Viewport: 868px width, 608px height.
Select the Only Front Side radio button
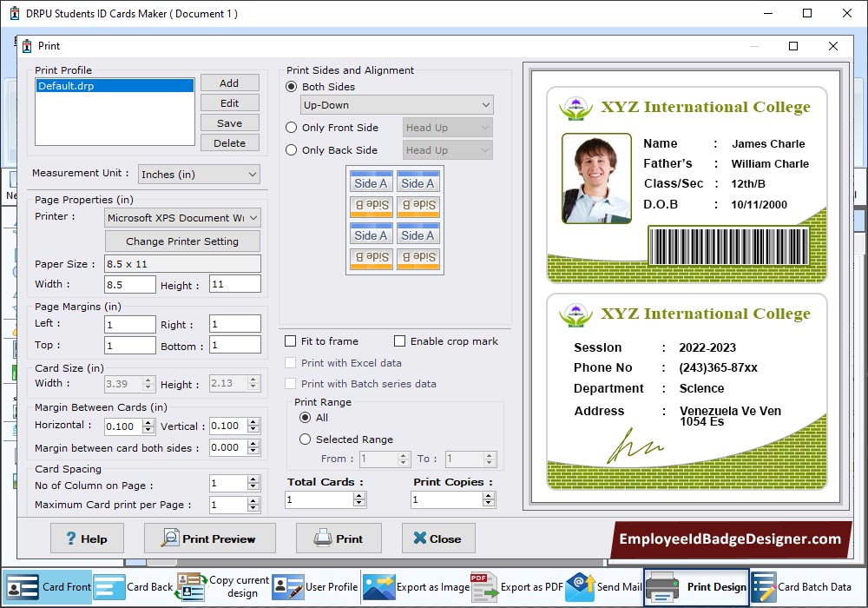(x=292, y=128)
